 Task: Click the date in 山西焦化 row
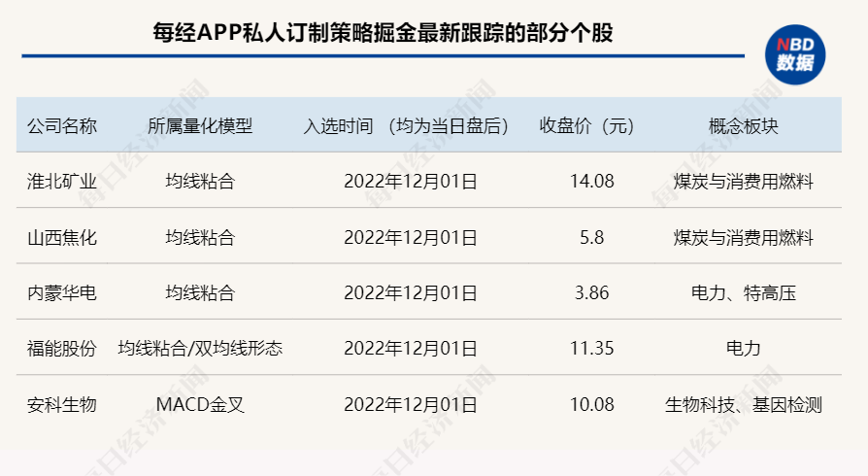coord(410,237)
